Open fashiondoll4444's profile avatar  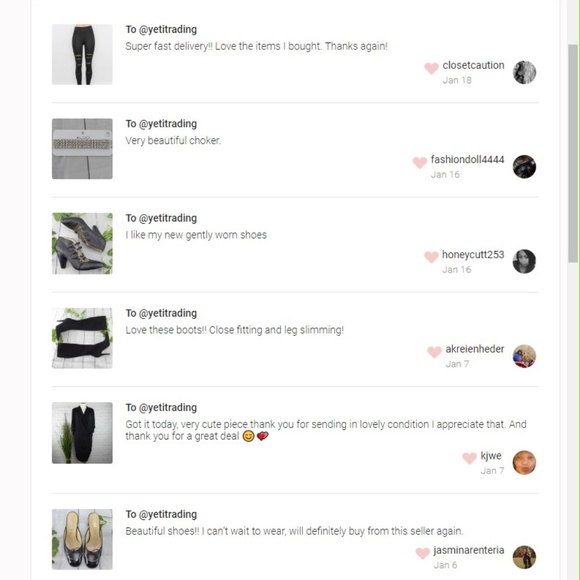coord(524,166)
